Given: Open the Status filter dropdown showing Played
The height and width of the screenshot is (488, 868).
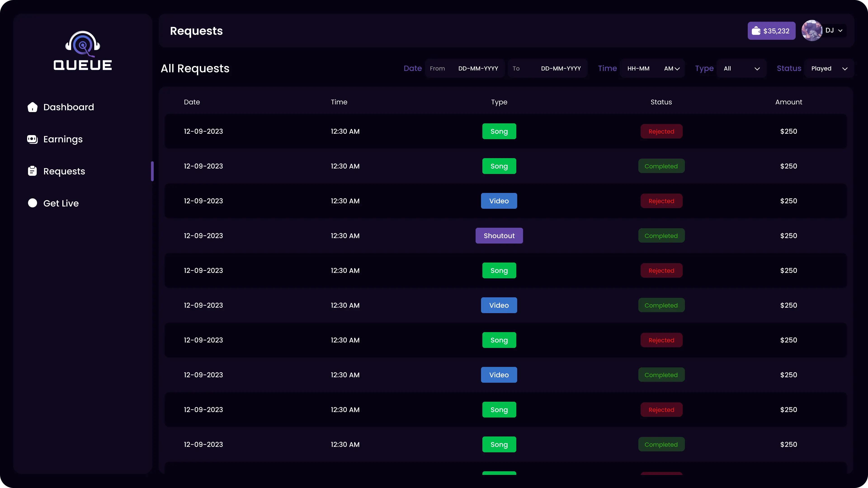Looking at the screenshot, I should point(829,69).
